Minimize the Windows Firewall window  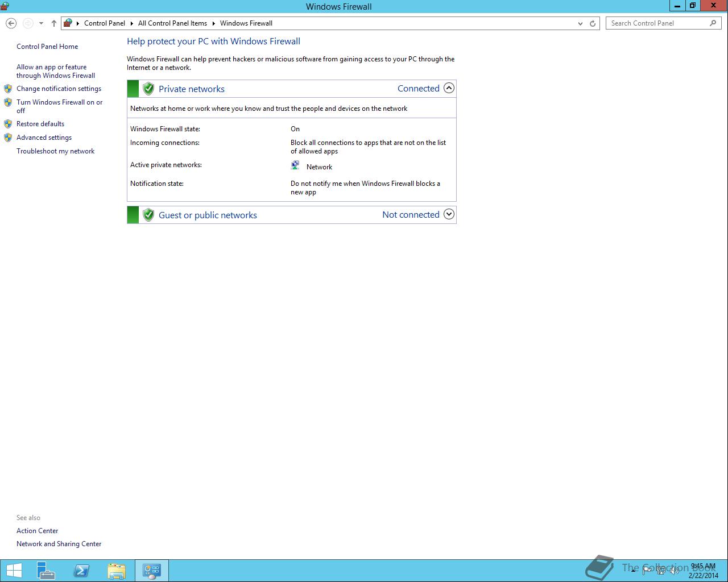pyautogui.click(x=677, y=6)
